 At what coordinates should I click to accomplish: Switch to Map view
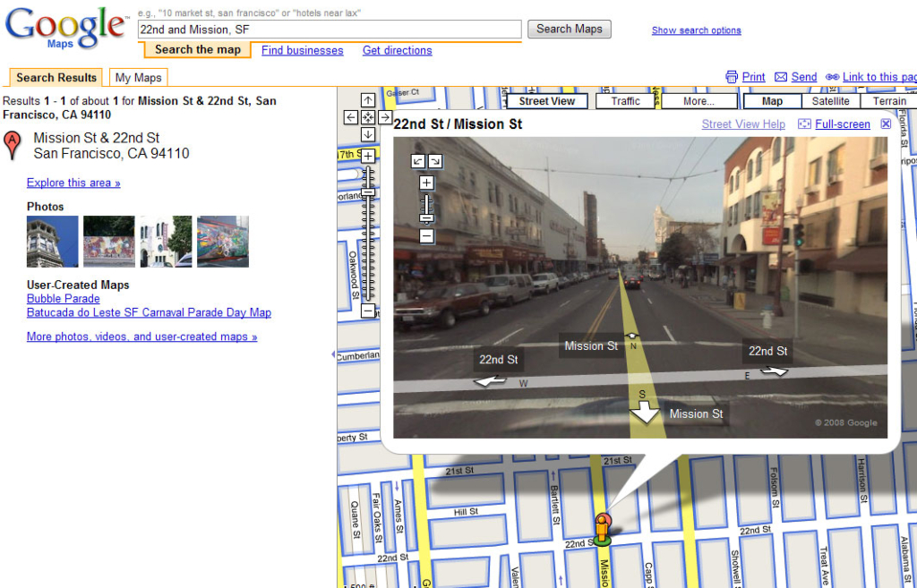(772, 101)
